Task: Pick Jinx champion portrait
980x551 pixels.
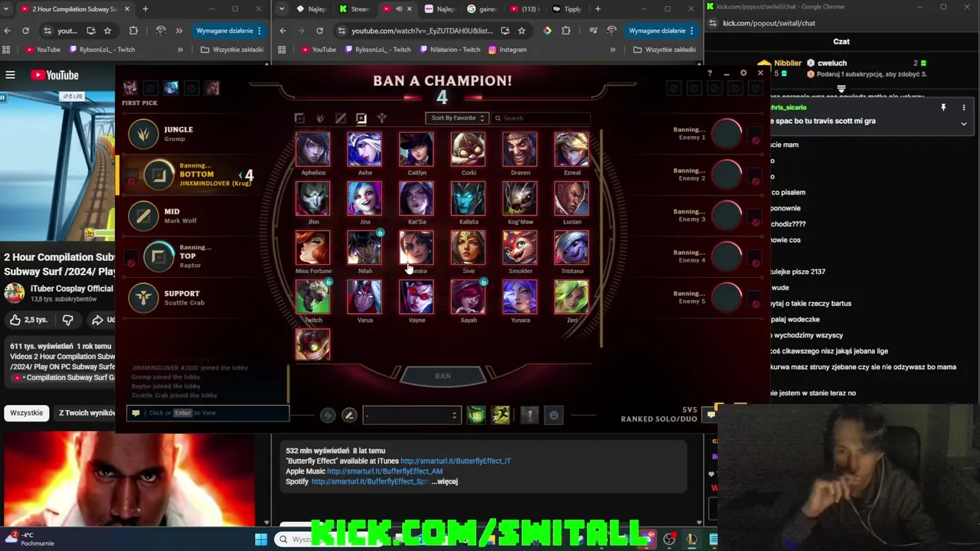Action: pos(364,198)
